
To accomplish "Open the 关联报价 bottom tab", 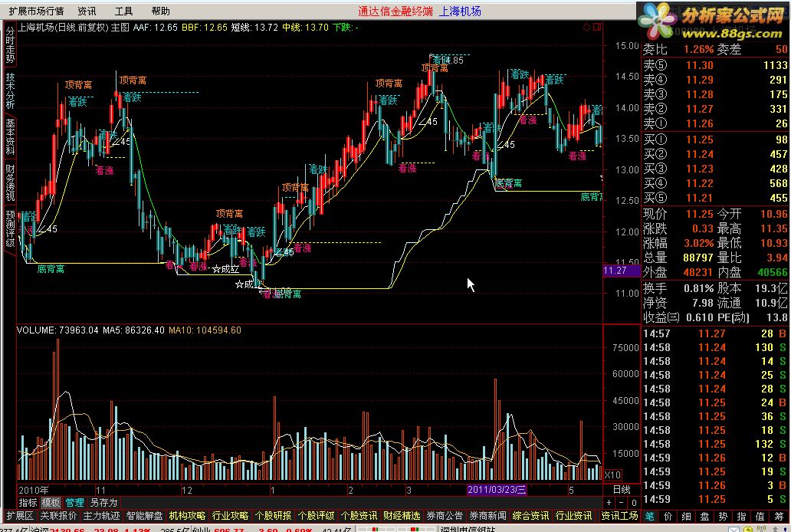I will coord(58,516).
